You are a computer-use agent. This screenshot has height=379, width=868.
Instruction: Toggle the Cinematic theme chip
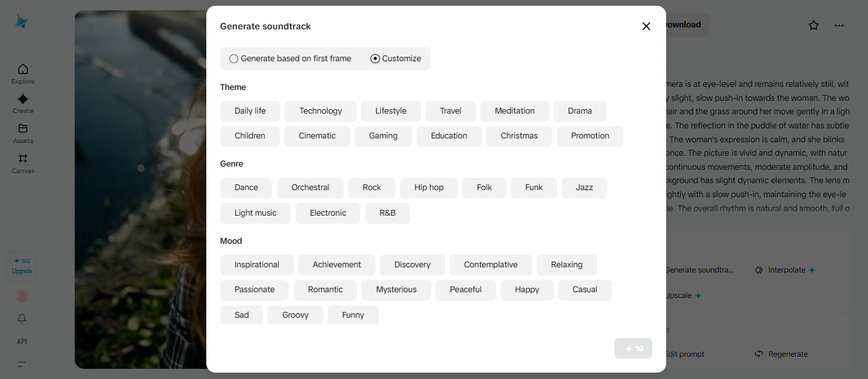(x=317, y=136)
